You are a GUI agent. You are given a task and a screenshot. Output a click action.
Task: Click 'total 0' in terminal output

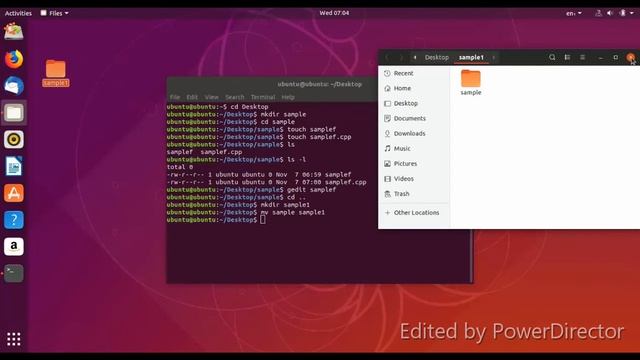pyautogui.click(x=180, y=167)
